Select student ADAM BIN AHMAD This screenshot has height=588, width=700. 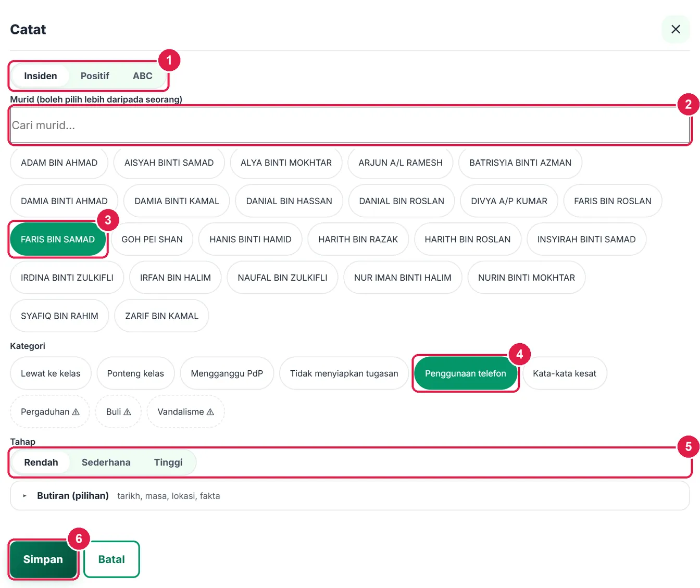(x=59, y=162)
